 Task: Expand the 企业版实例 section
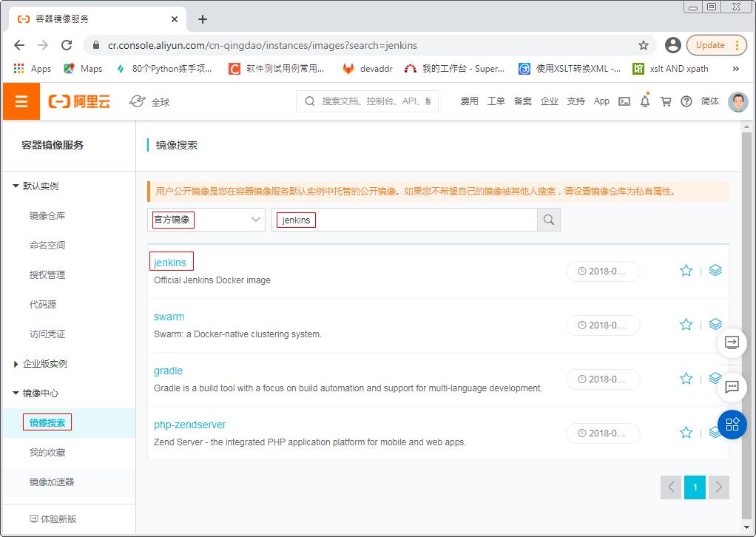pyautogui.click(x=16, y=364)
